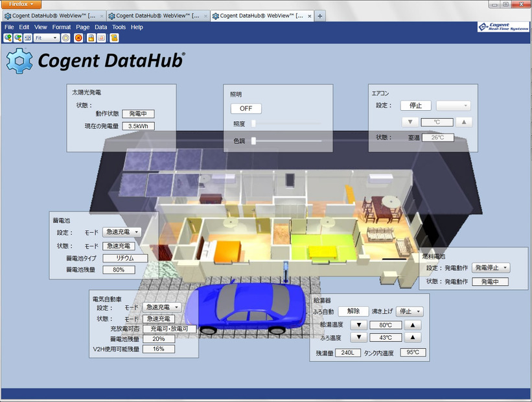Open the Help menu
Viewport: 532px width, 402px height.
pos(137,27)
